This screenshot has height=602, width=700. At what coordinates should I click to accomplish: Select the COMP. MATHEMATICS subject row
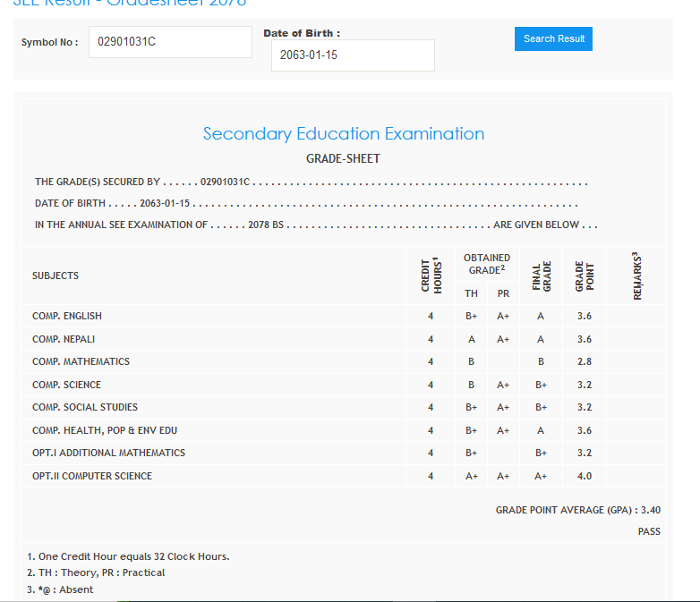(x=81, y=361)
